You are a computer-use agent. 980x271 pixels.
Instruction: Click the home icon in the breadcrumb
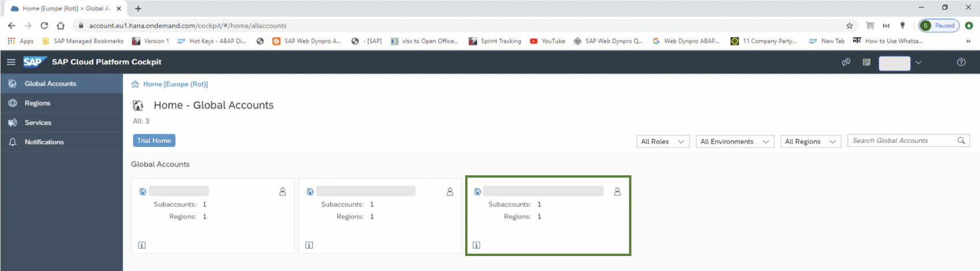pyautogui.click(x=135, y=84)
